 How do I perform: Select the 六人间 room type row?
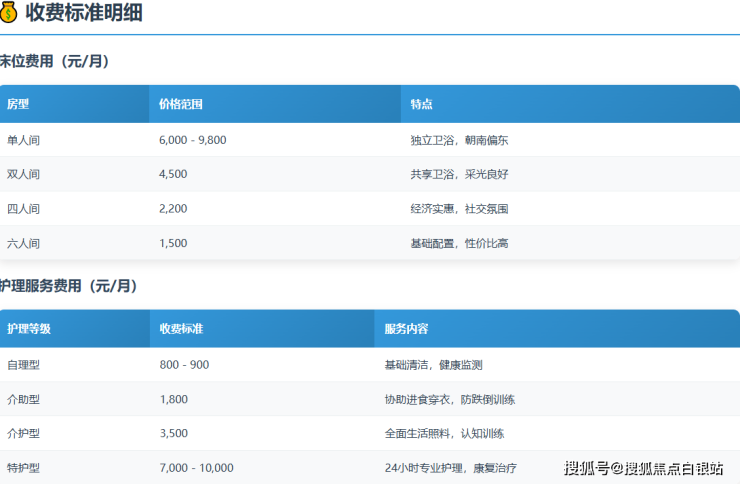click(x=23, y=243)
